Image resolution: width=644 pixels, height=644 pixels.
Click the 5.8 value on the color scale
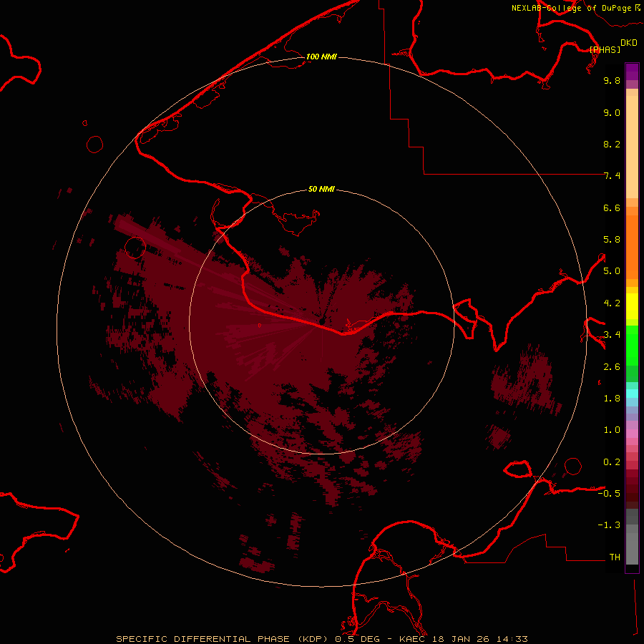[x=612, y=240]
